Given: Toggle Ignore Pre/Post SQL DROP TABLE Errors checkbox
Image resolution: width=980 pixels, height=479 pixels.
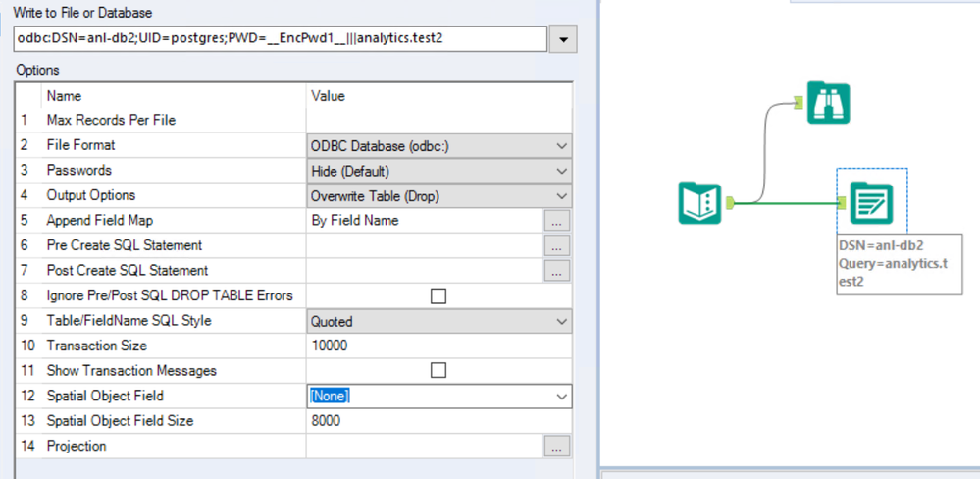Looking at the screenshot, I should [x=438, y=295].
